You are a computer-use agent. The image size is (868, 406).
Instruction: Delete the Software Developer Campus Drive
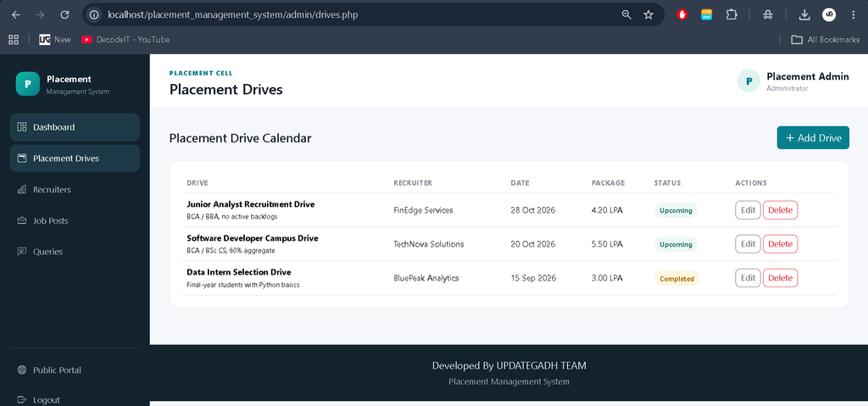[x=781, y=244]
